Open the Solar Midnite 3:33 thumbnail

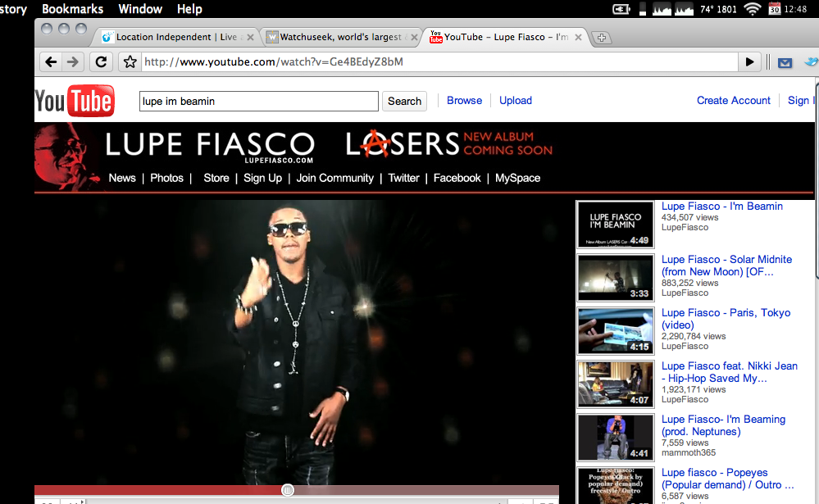pyautogui.click(x=616, y=278)
